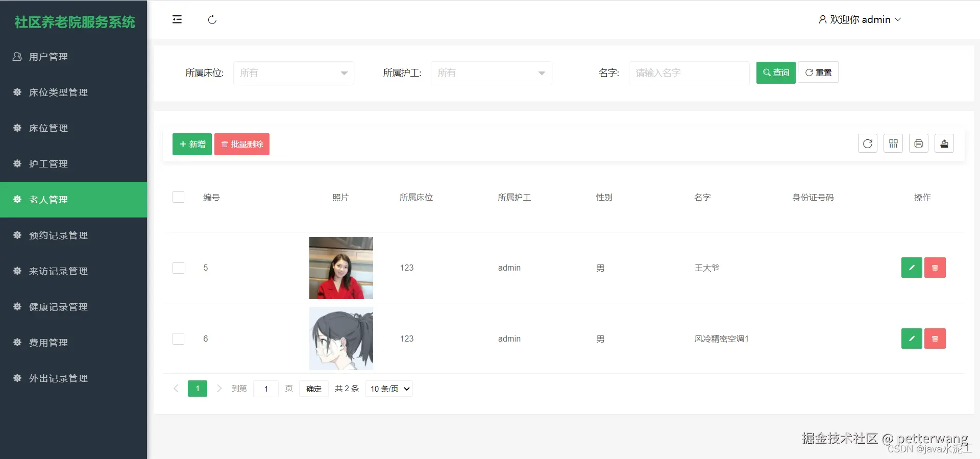This screenshot has height=459, width=980.
Task: Open the 10 条/页 page size dropdown
Action: [389, 389]
